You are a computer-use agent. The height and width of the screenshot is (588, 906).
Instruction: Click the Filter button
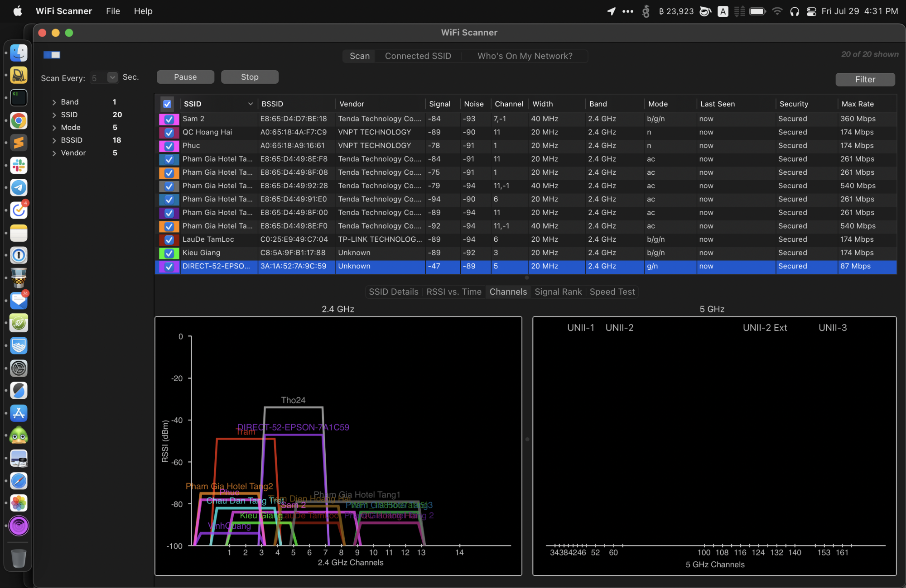point(865,79)
